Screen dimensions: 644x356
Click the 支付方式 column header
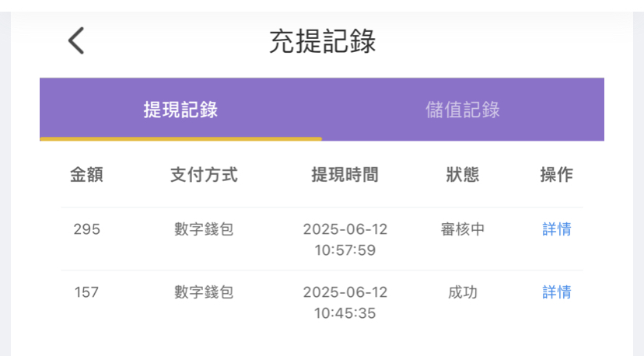(204, 175)
